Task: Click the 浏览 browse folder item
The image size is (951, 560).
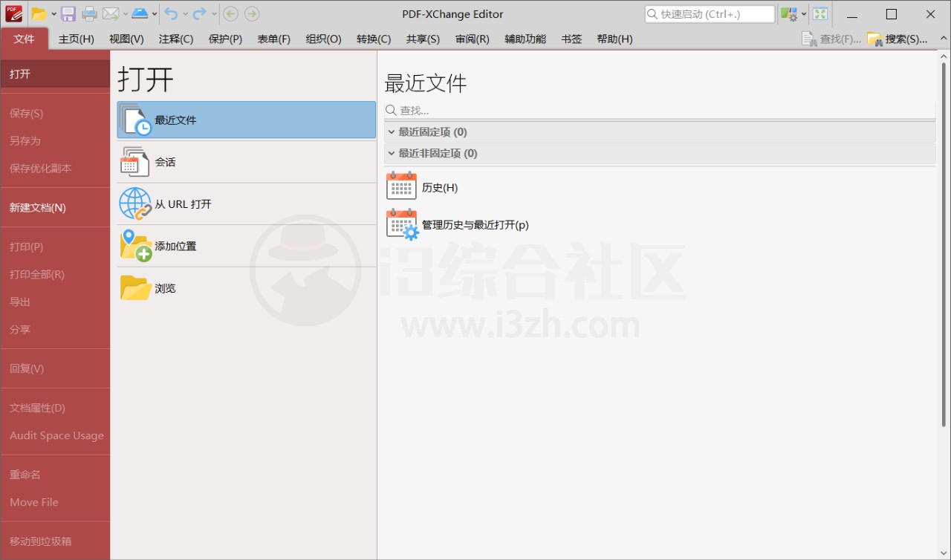Action: point(247,288)
